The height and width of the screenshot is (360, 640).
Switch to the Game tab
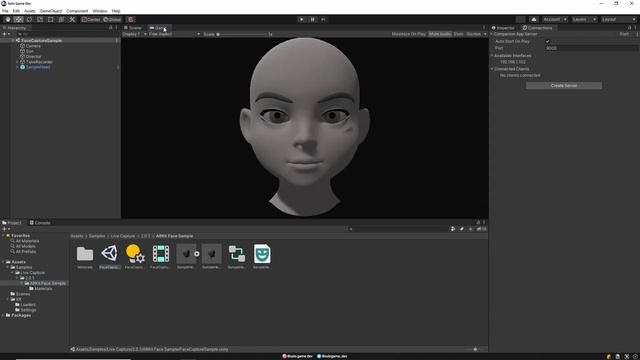pyautogui.click(x=159, y=28)
